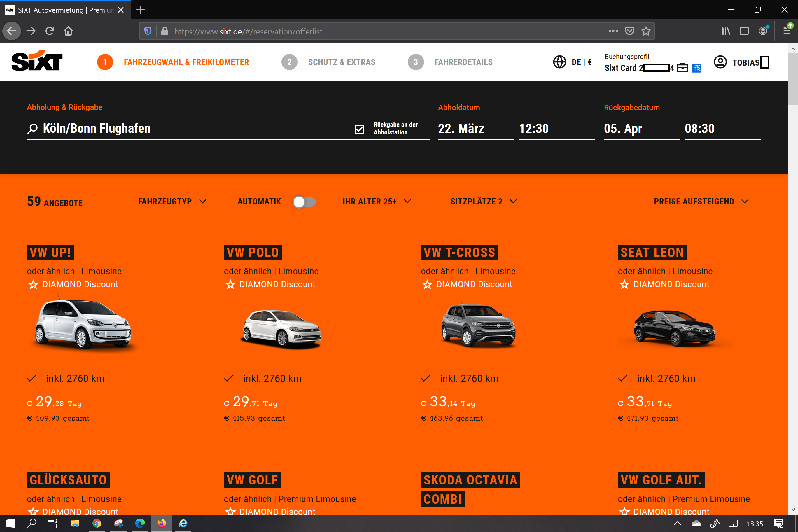Click the search magnifier beside Köln/Bonn Flughafen
The width and height of the screenshot is (798, 532).
pos(32,129)
